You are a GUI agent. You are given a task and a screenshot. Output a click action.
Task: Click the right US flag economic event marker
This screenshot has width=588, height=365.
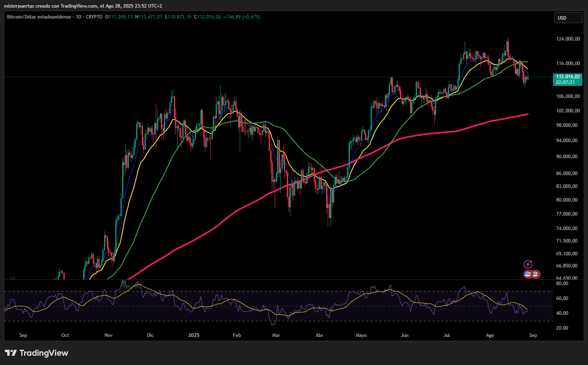(x=535, y=274)
